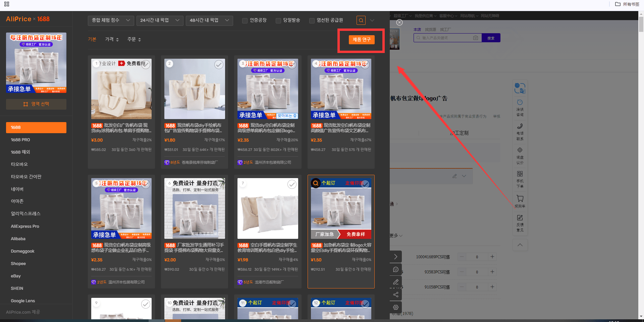Click the first product thumbnail in results
Image resolution: width=644 pixels, height=322 pixels.
coord(121,89)
